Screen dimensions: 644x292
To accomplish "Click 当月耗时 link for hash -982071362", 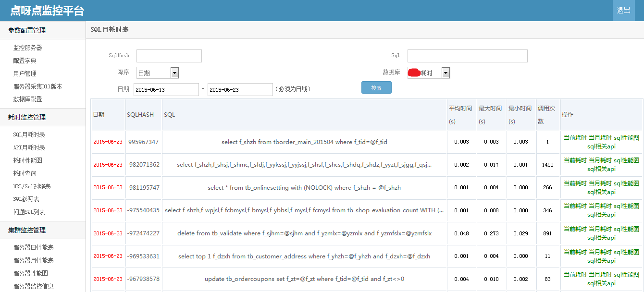I will point(600,160).
